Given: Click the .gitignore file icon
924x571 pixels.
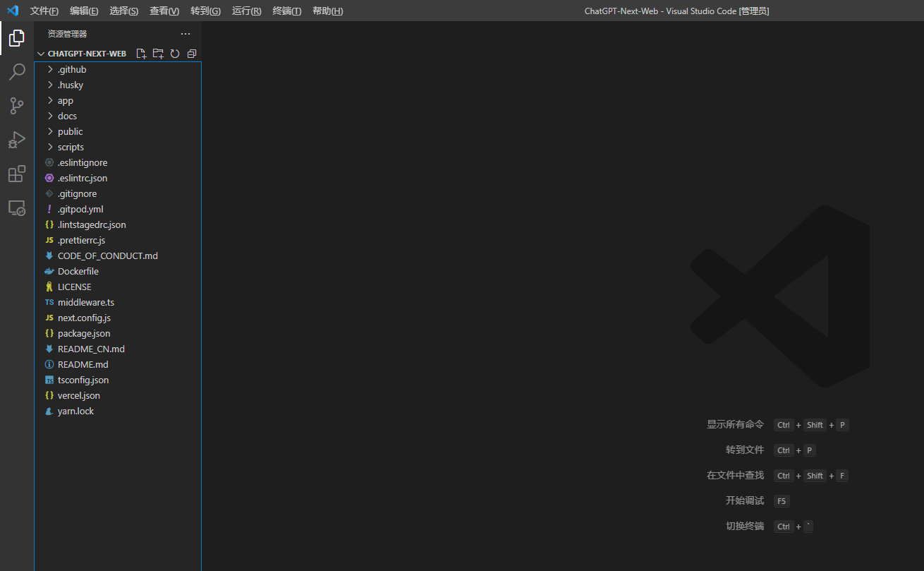Looking at the screenshot, I should (x=49, y=193).
